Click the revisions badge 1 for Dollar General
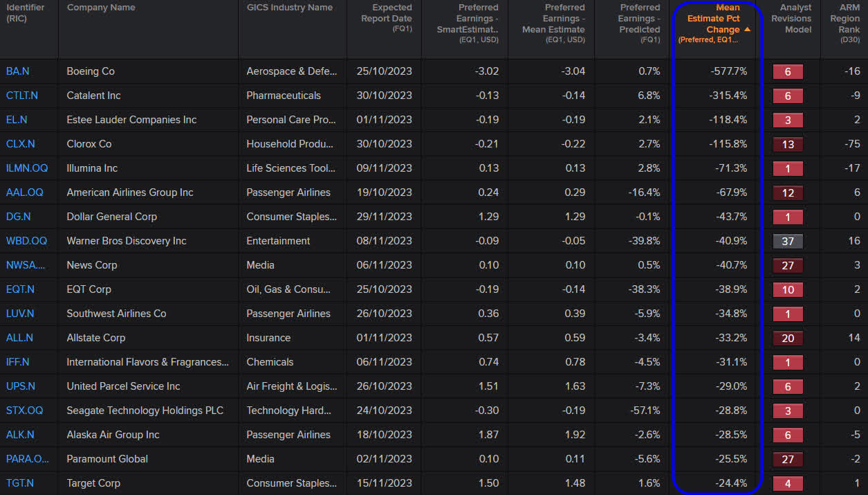This screenshot has width=868, height=495. click(788, 217)
